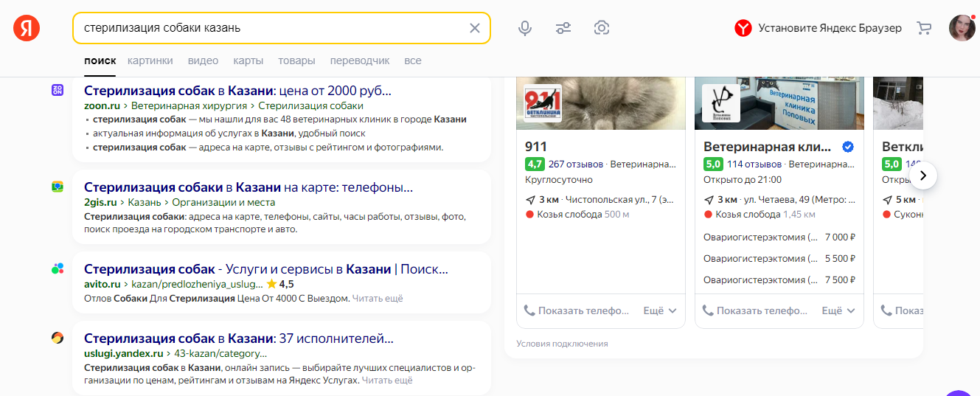The image size is (980, 396).
Task: Click Овариогистерэктомия price 7 000 ₽ row
Action: pos(779,237)
